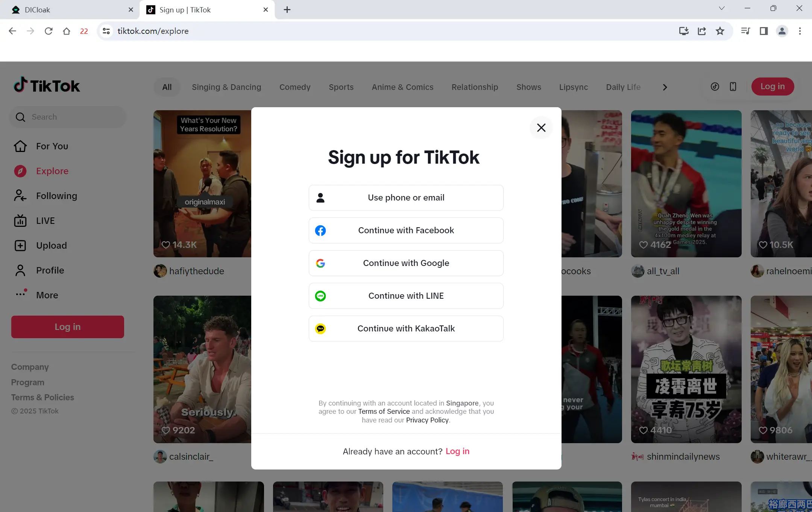The height and width of the screenshot is (512, 812).
Task: Select the Anime & Comics category tab
Action: [x=402, y=87]
